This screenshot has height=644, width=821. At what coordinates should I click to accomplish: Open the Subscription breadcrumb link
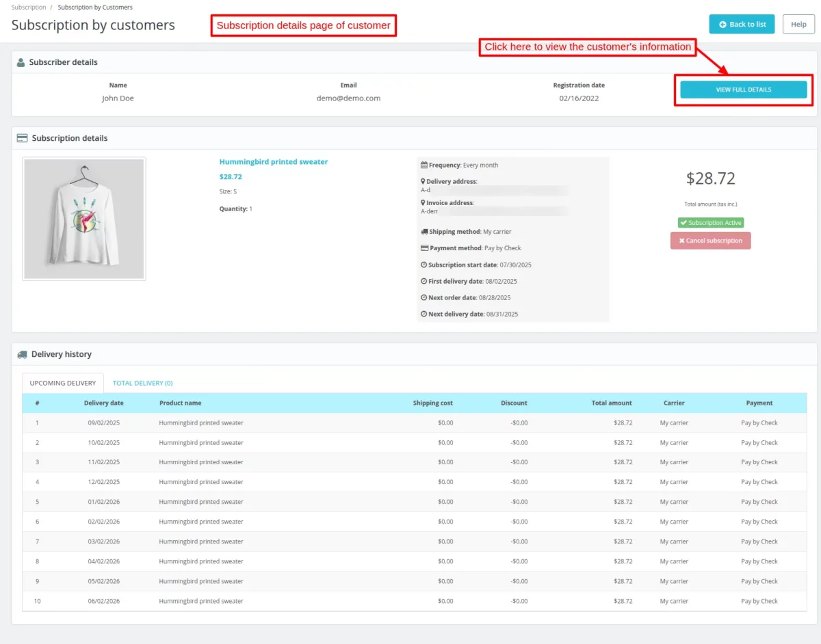pyautogui.click(x=27, y=8)
